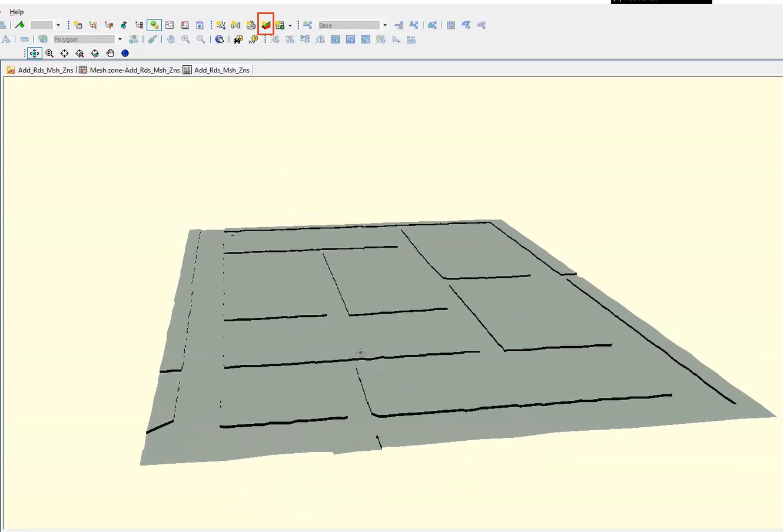Select the info cursor properties tool
The height and width of the screenshot is (532, 783).
220,39
